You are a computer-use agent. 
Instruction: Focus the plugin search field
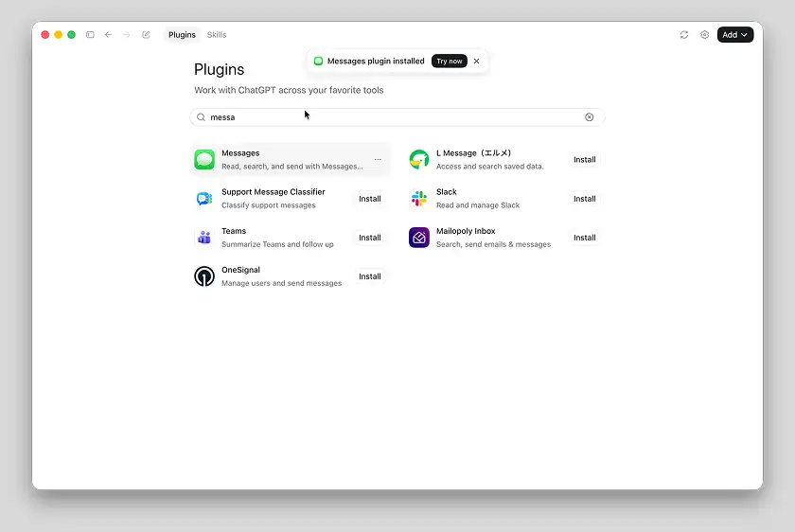pos(397,117)
